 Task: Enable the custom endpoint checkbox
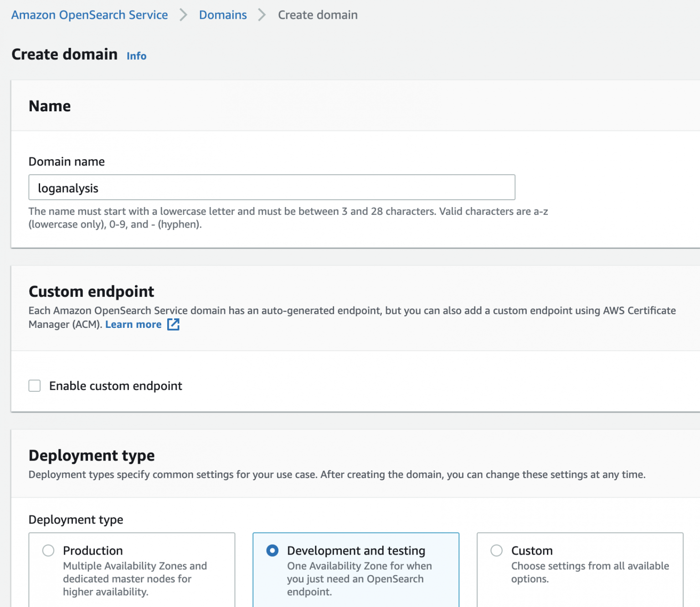click(35, 385)
